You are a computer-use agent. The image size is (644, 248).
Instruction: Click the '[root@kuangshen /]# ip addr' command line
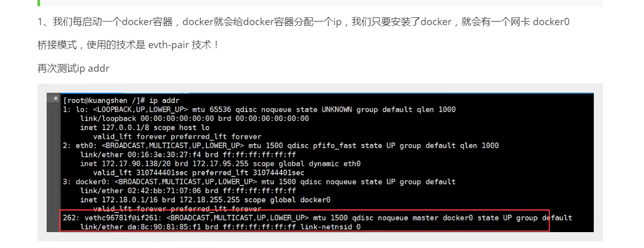coord(121,100)
